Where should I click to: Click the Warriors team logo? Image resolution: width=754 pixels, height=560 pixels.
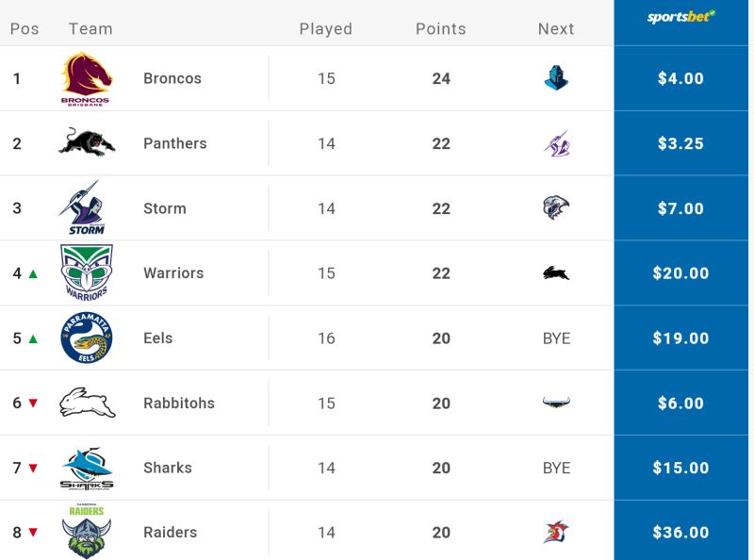[x=87, y=272]
